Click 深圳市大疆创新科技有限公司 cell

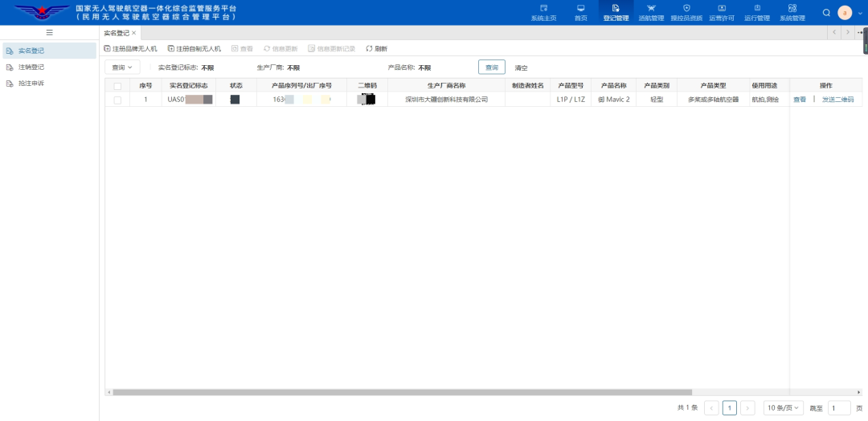click(446, 100)
